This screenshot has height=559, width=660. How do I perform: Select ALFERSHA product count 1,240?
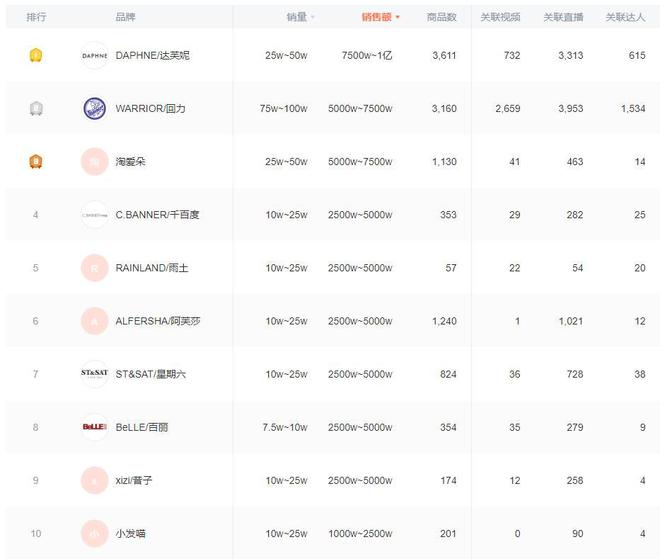click(x=444, y=321)
